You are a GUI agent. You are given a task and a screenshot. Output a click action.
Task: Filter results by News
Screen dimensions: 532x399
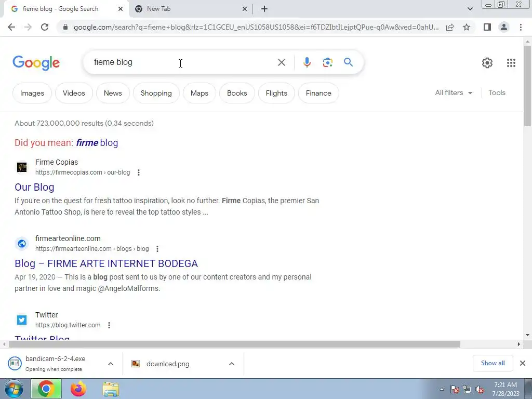coord(113,93)
